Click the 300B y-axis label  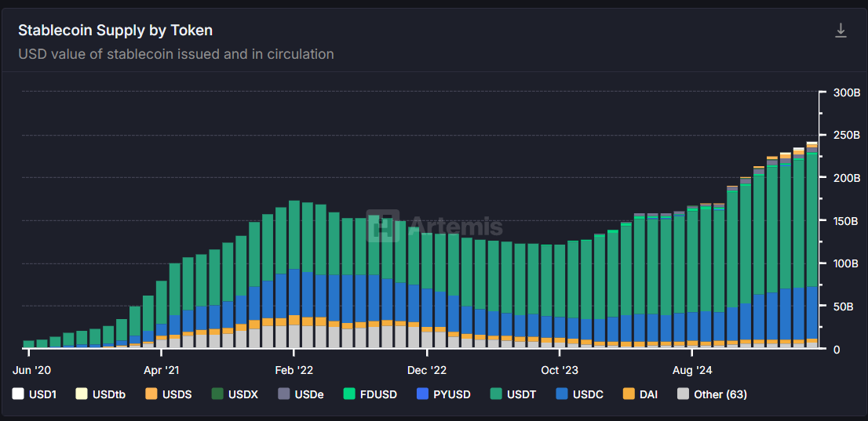tap(847, 93)
